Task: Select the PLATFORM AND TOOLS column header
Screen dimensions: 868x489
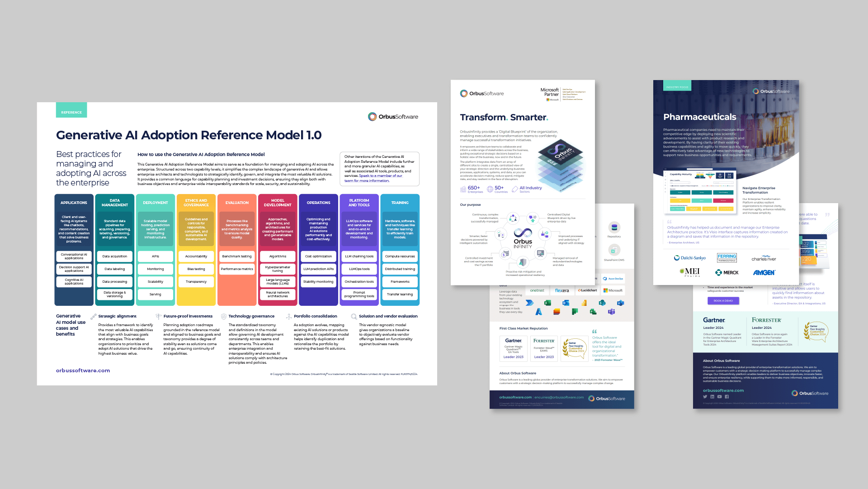Action: tap(359, 203)
